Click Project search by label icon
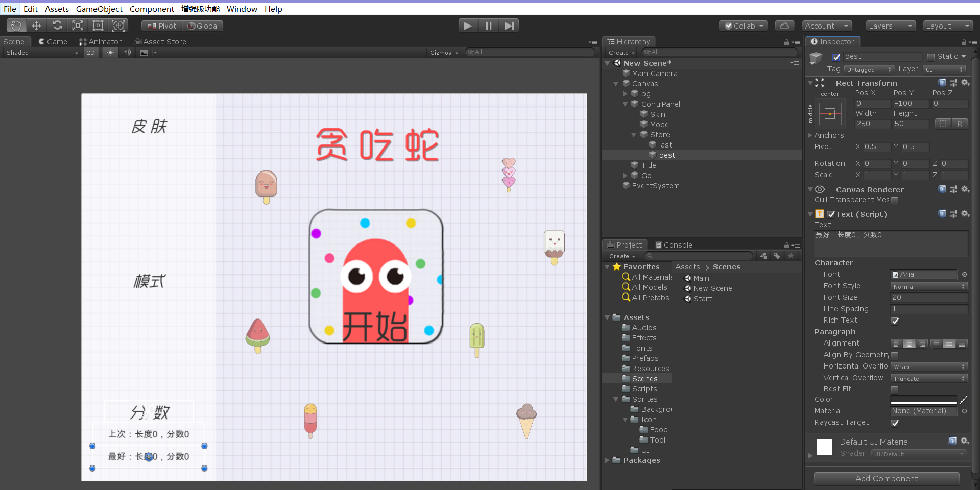980x490 pixels. coord(777,256)
